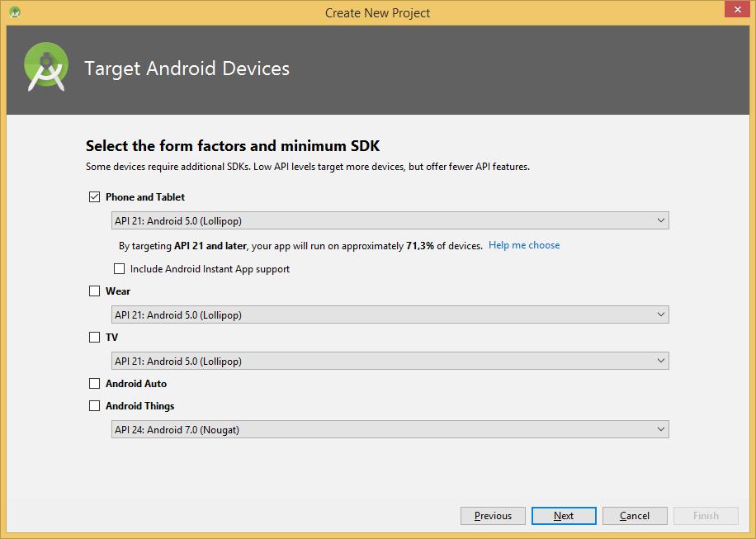The image size is (756, 539).
Task: Click 'Select the form factors and minimum SDK' text
Action: coord(233,145)
